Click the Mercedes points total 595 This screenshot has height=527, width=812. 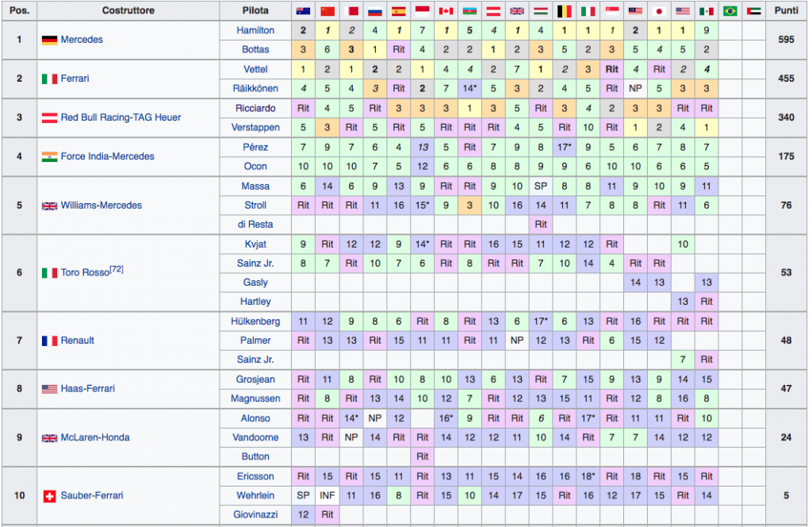[786, 40]
